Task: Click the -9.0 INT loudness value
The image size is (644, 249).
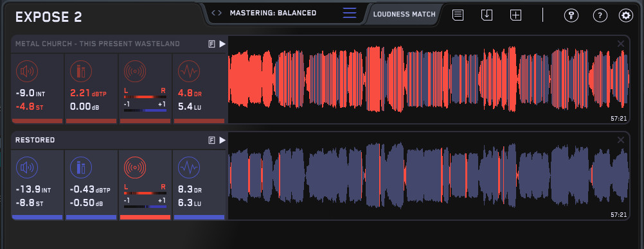Action: (x=30, y=94)
